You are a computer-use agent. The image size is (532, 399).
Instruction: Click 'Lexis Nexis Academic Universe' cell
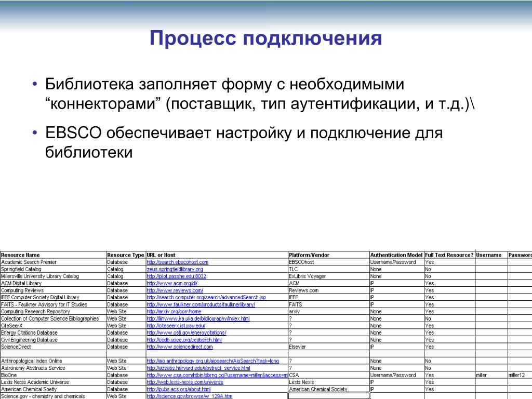coord(54,382)
